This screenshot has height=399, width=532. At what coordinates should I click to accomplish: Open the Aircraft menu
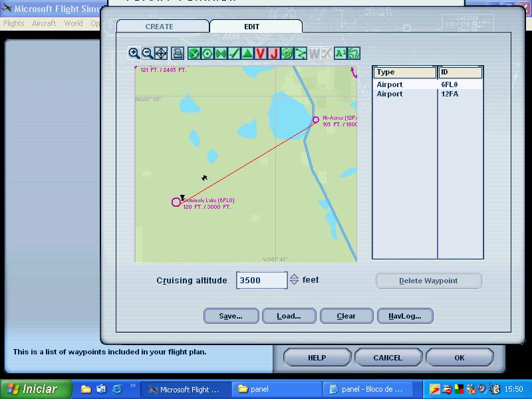pyautogui.click(x=44, y=23)
